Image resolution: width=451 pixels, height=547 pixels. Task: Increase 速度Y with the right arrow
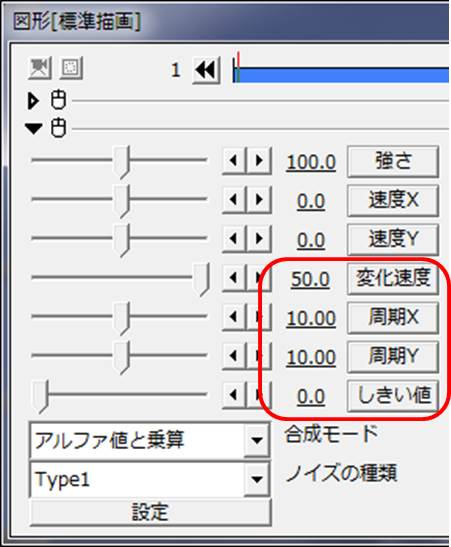coord(259,239)
